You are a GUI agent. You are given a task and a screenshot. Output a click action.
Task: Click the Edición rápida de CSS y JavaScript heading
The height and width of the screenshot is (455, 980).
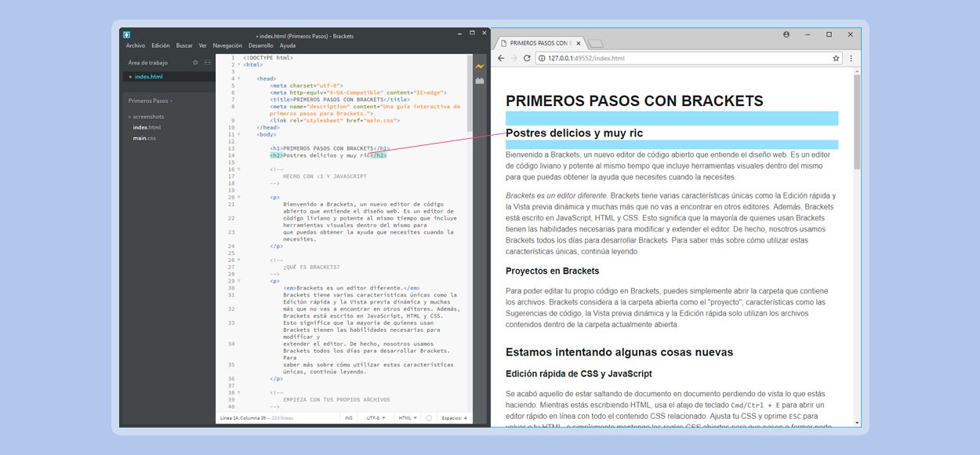(579, 374)
